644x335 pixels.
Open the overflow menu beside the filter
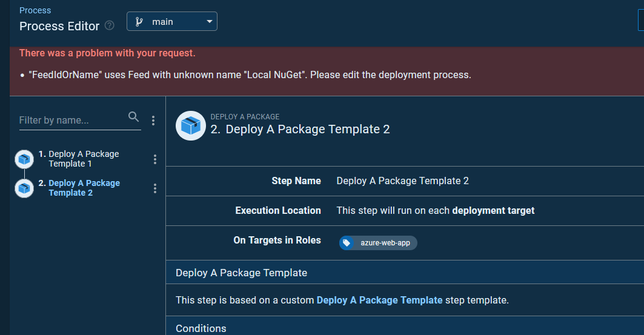[153, 121]
